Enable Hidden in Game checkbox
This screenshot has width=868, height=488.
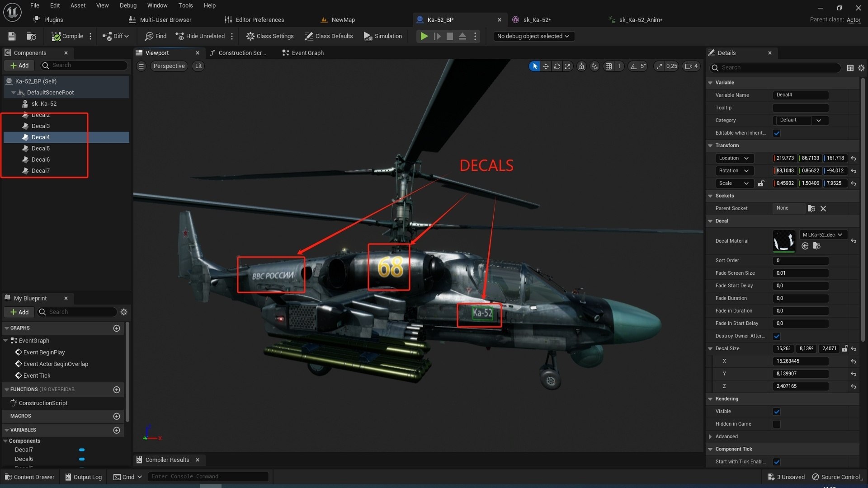[x=777, y=424]
